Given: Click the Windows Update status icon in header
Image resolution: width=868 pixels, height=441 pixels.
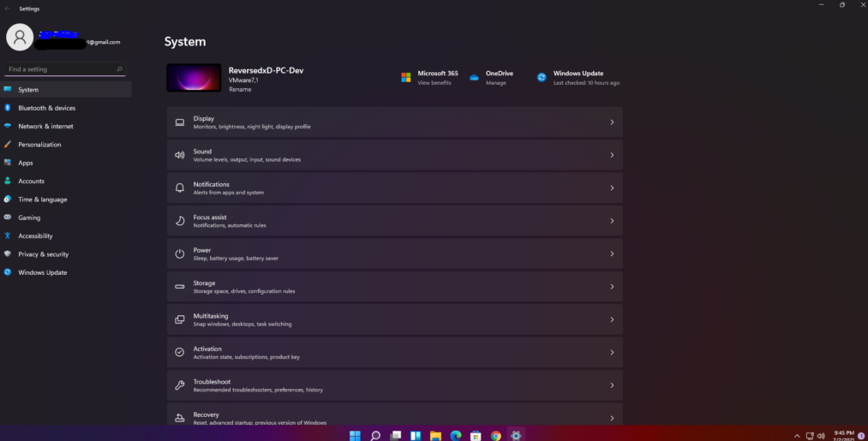Looking at the screenshot, I should coord(542,77).
